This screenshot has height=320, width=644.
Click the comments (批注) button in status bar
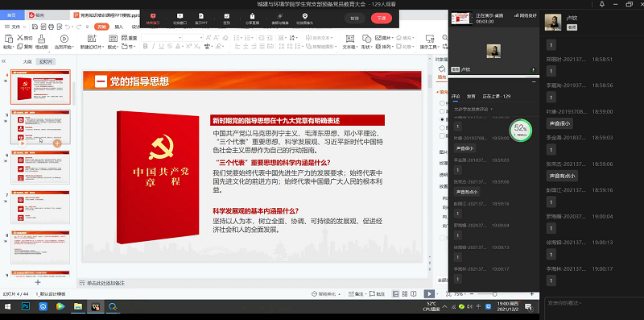point(377,294)
